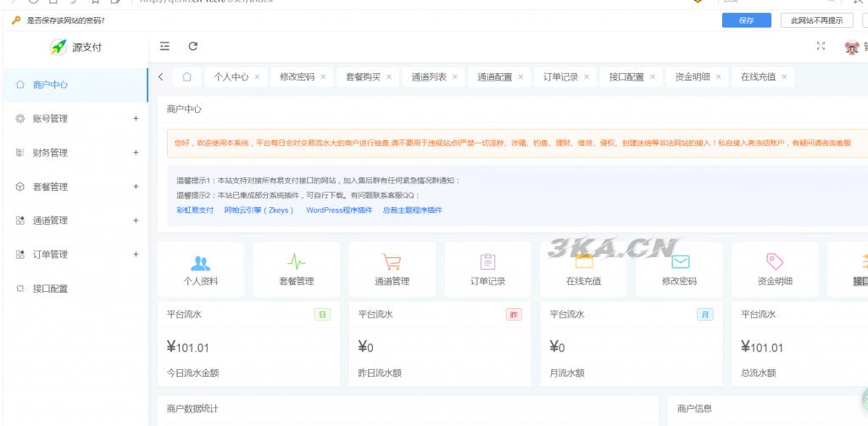Switch to the 通道列表 tab
Image resolution: width=868 pixels, height=426 pixels.
(x=429, y=76)
